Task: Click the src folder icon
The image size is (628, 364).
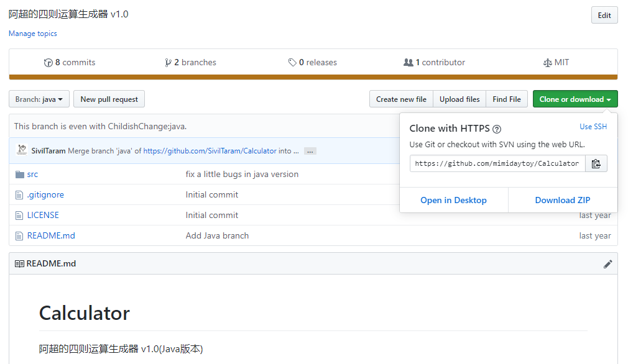Action: 19,175
